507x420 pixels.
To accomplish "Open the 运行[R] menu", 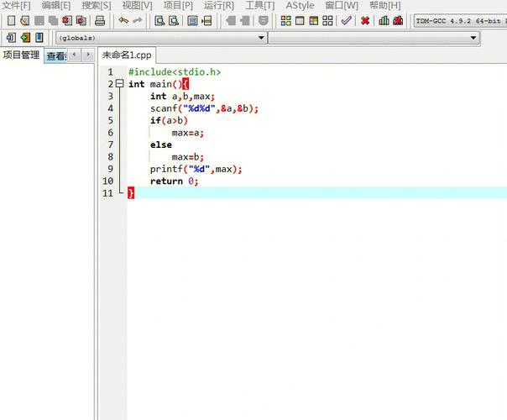I will point(219,6).
